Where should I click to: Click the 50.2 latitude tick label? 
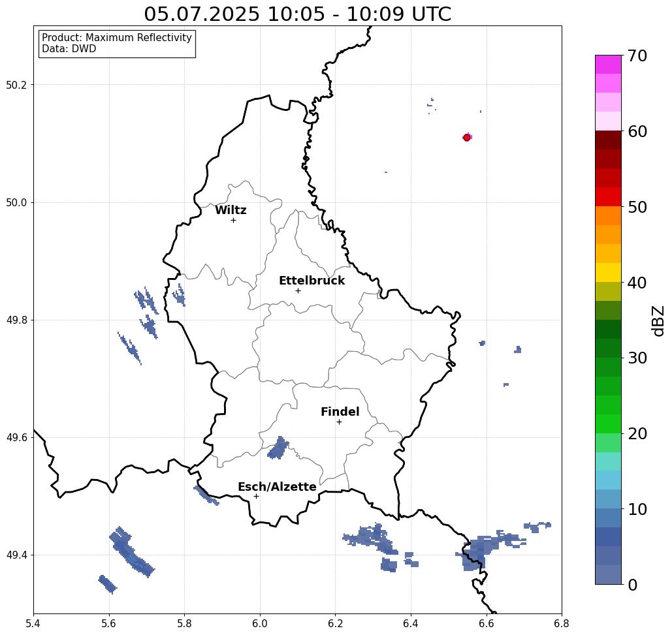point(16,85)
